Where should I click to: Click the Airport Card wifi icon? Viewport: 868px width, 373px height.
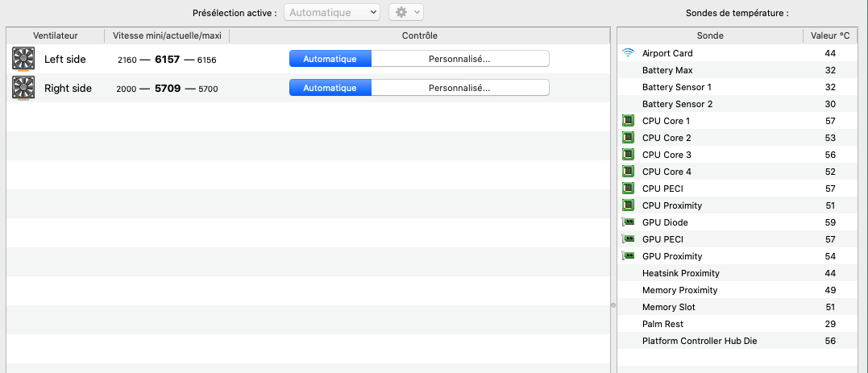[x=629, y=53]
